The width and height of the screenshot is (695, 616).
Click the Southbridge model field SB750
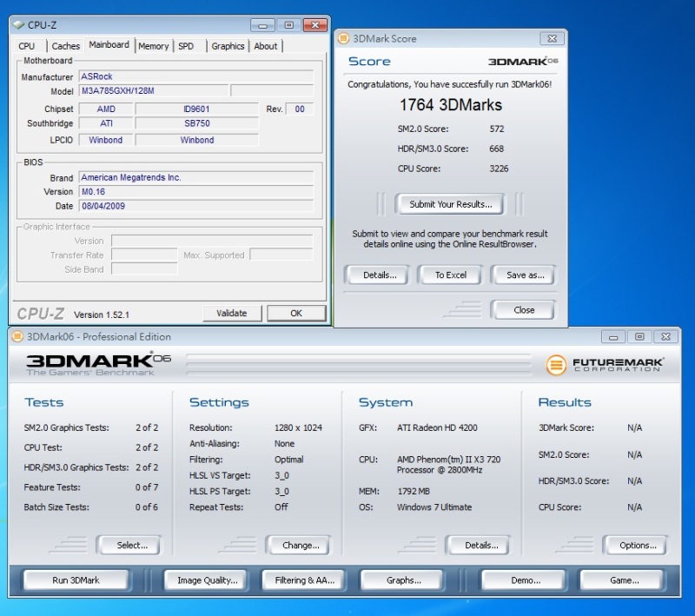[x=197, y=123]
